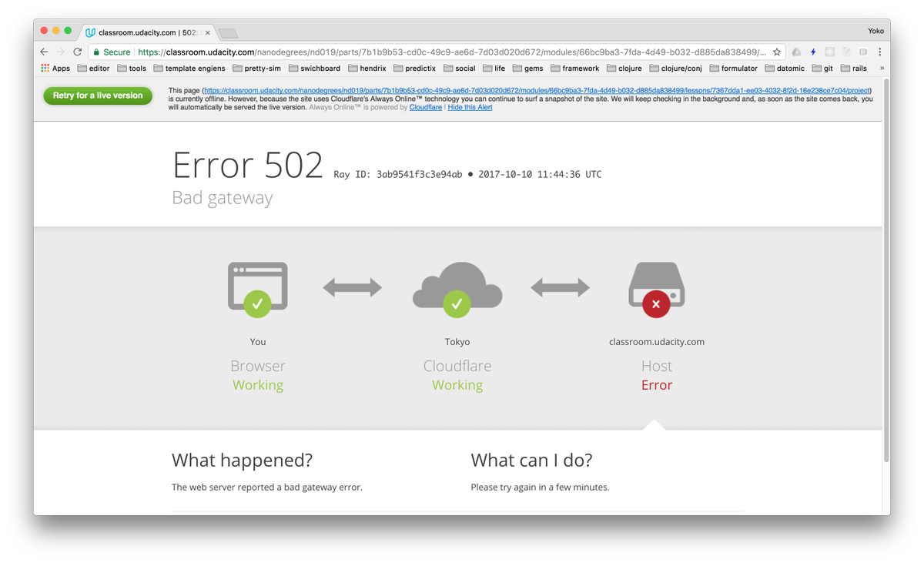This screenshot has height=563, width=924.
Task: Open the hendrix bookmarks folder
Action: click(367, 69)
